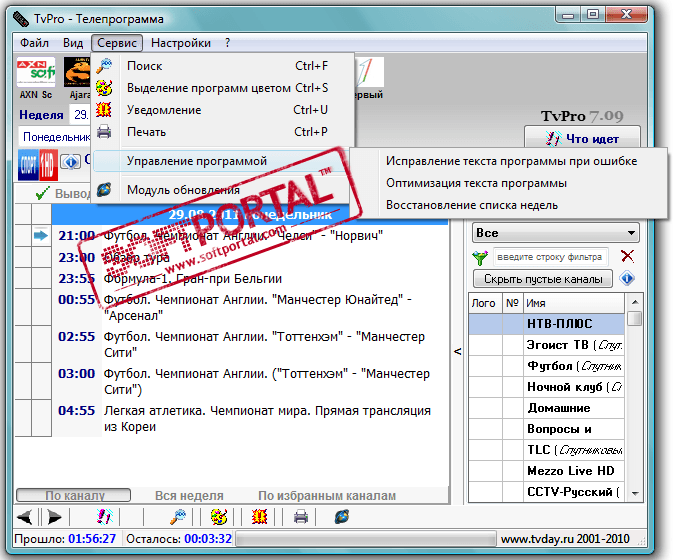This screenshot has width=676, height=560.
Task: Switch to По избранным каналам view
Action: click(x=327, y=496)
